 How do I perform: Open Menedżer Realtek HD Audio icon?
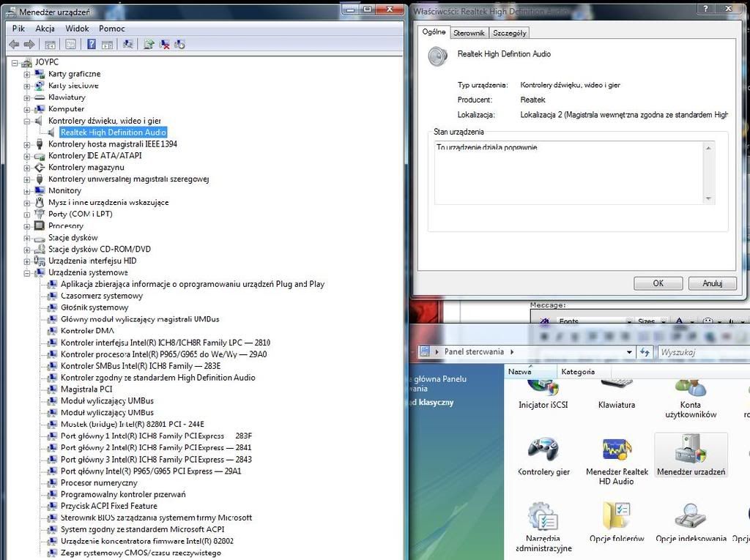pos(617,461)
